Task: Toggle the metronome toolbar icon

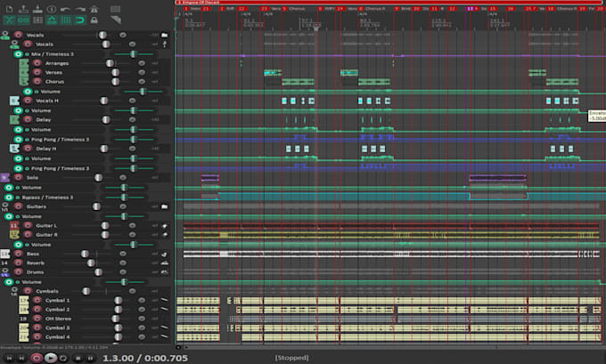Action: pos(94,9)
